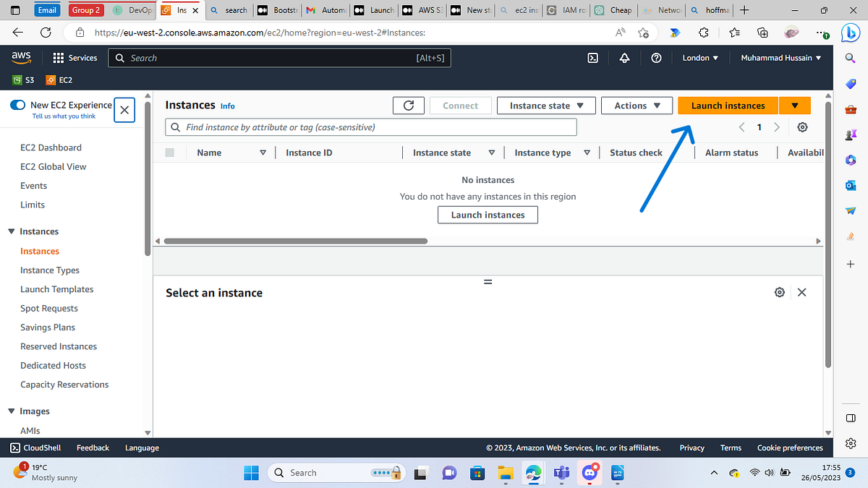
Task: Click the Info link beside Instances
Action: [228, 106]
